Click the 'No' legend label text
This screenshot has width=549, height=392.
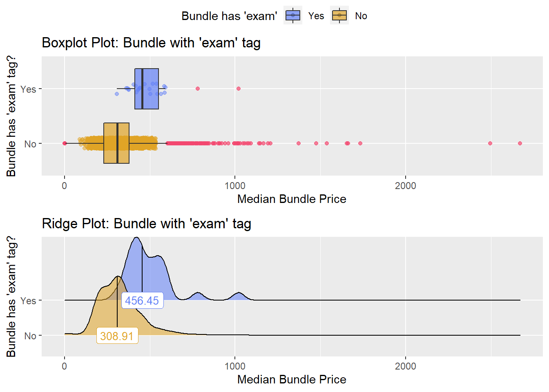click(361, 16)
